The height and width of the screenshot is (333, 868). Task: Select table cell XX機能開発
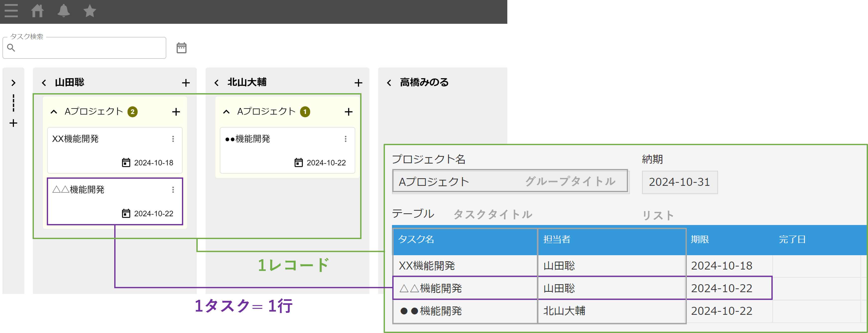pos(465,266)
